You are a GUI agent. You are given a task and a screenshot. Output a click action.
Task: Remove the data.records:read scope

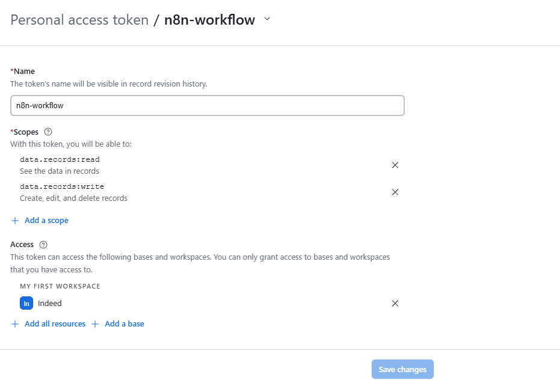click(x=395, y=165)
